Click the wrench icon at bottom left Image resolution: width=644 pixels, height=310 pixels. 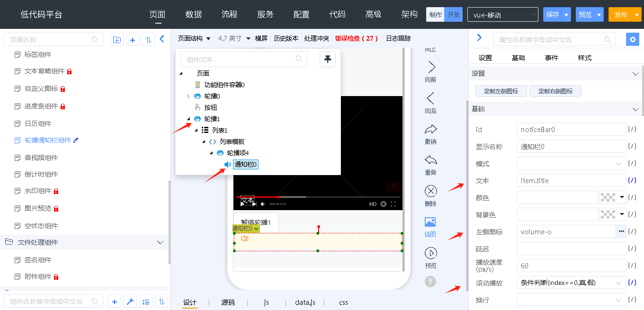pos(130,301)
